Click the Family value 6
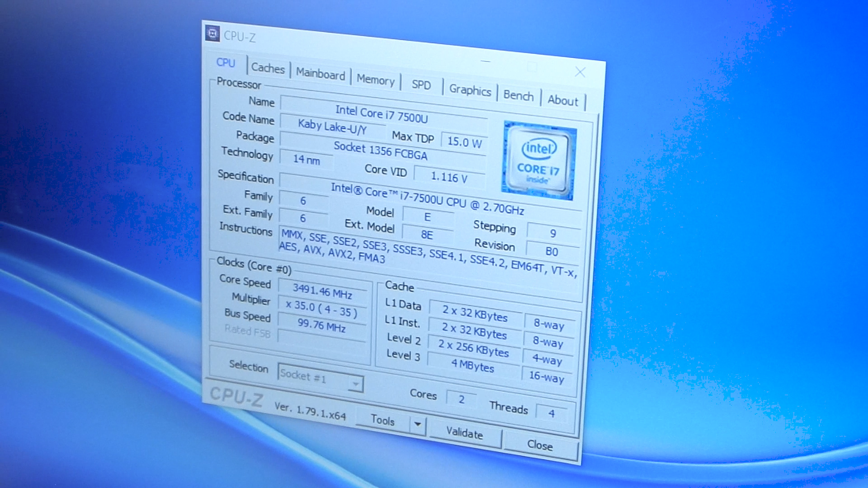This screenshot has height=488, width=868. tap(303, 201)
